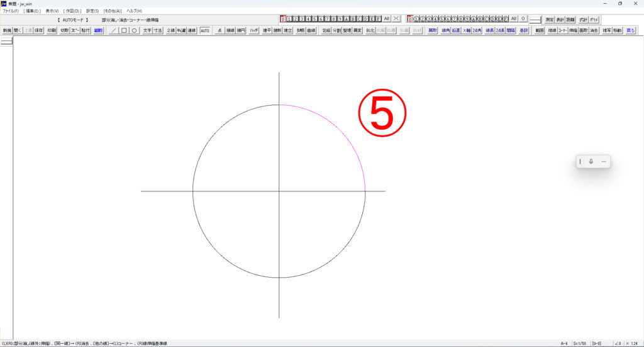Select the circle drawing tool icon
The width and height of the screenshot is (644, 347).
134,30
